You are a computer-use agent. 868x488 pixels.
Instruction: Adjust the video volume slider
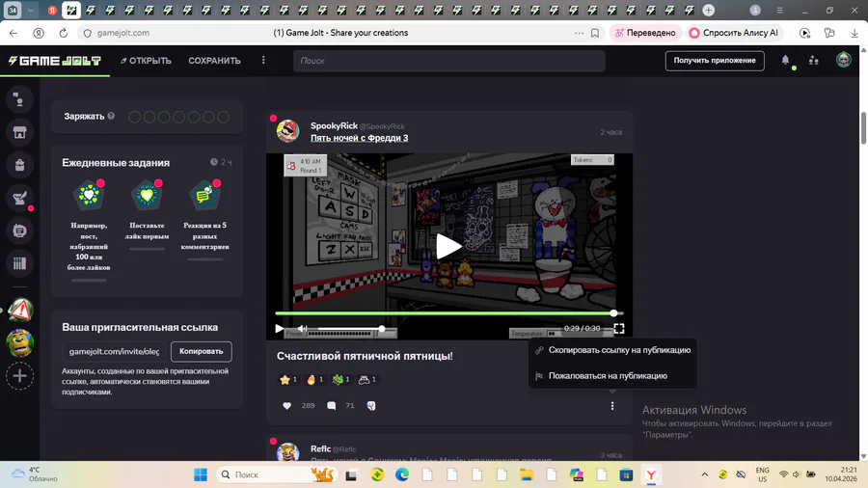(x=350, y=329)
